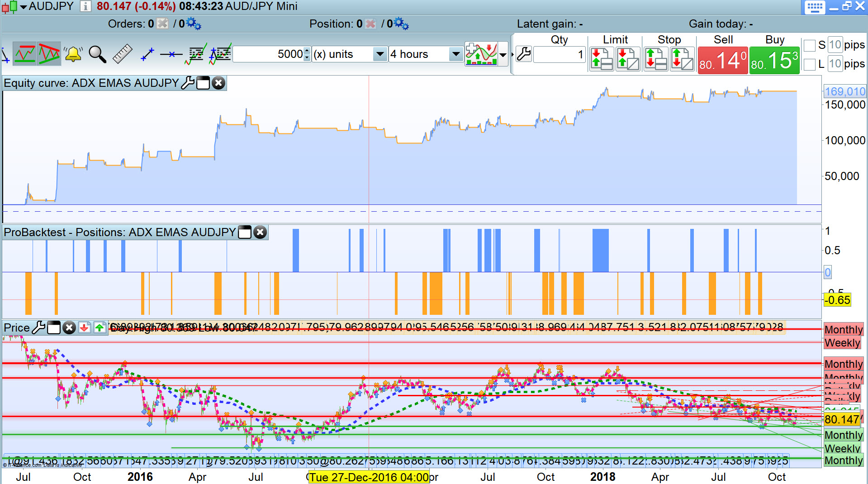Click the Price panel title label

pos(17,327)
